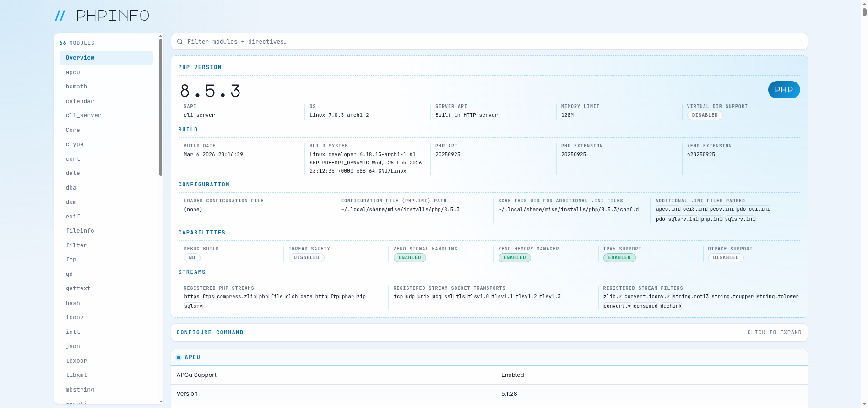
Task: Jump to the json module
Action: click(x=106, y=346)
